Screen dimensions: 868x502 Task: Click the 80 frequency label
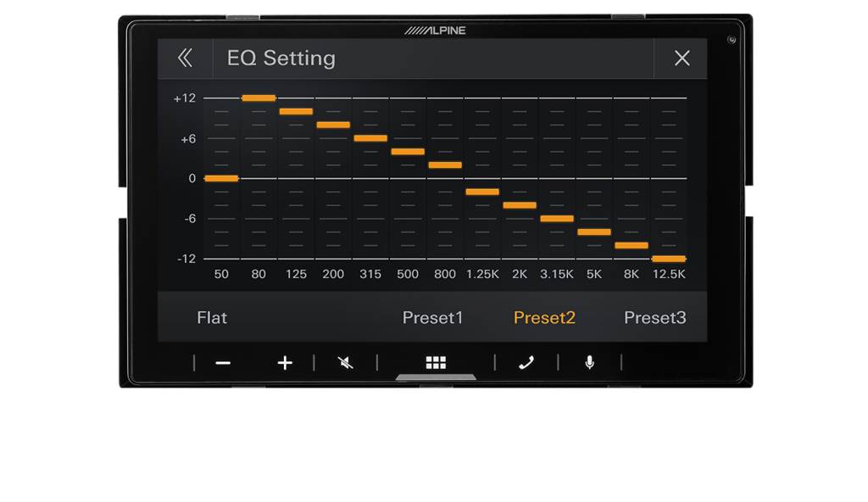[x=259, y=274]
